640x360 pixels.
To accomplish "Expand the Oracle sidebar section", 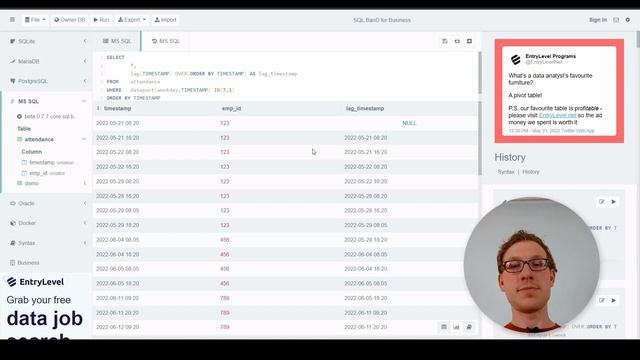I will [x=46, y=203].
